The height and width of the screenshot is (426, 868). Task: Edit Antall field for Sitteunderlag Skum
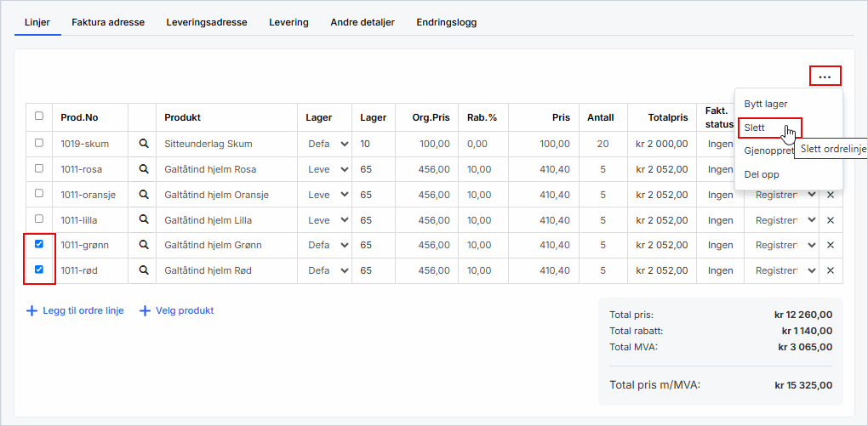(602, 144)
